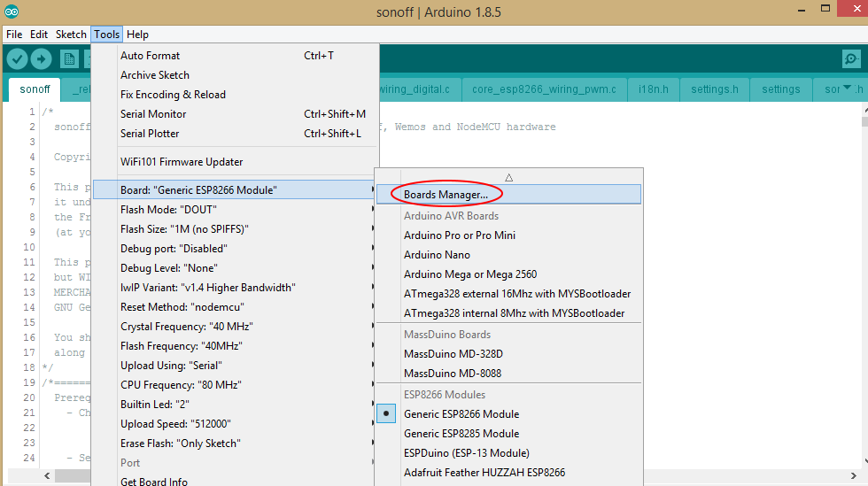The image size is (868, 486).
Task: Click the Verify checkmark toolbar icon
Action: (x=17, y=58)
